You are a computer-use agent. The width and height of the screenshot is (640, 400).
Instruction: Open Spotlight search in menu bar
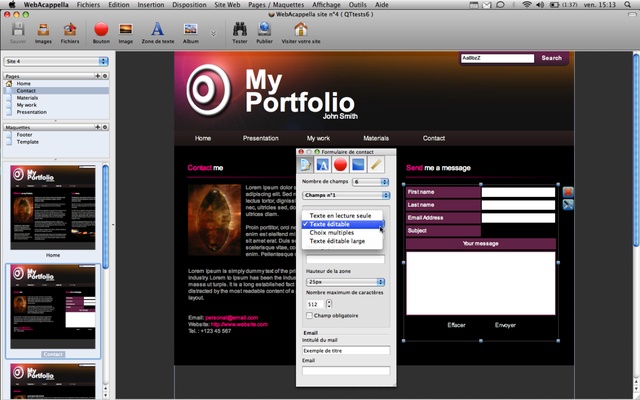(628, 5)
